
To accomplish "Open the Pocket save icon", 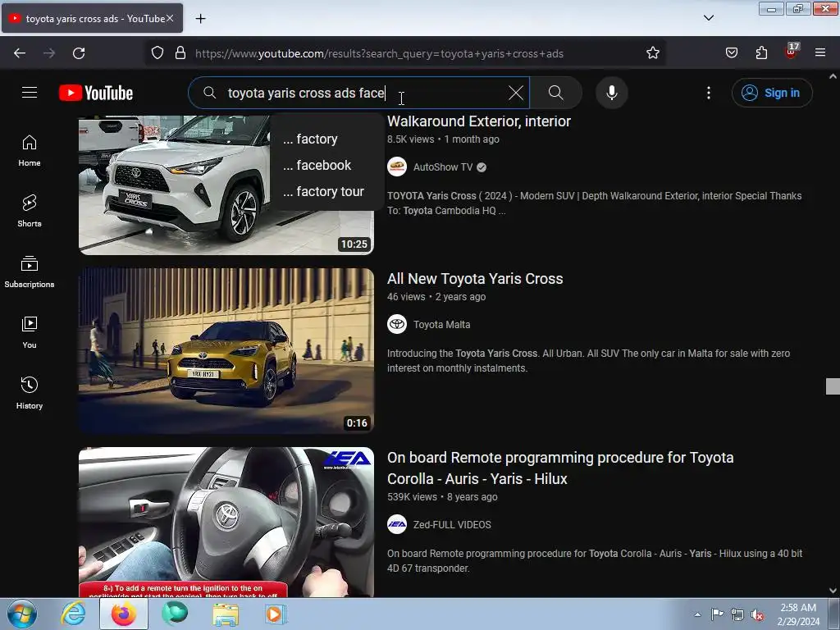I will tap(732, 53).
